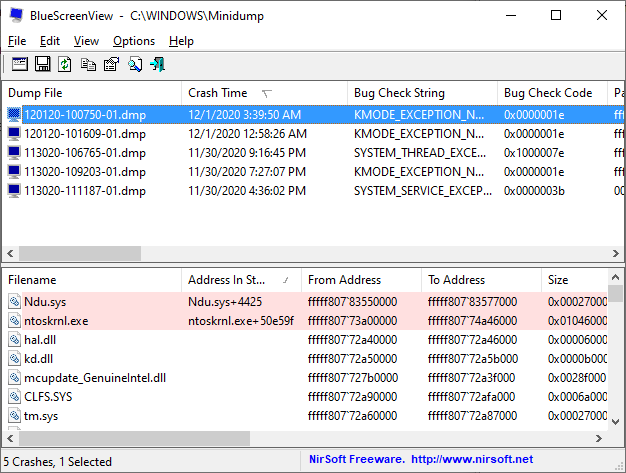This screenshot has width=626, height=473.
Task: Click the monitor icon of 120120-101609-01.dmp
Action: coord(14,134)
